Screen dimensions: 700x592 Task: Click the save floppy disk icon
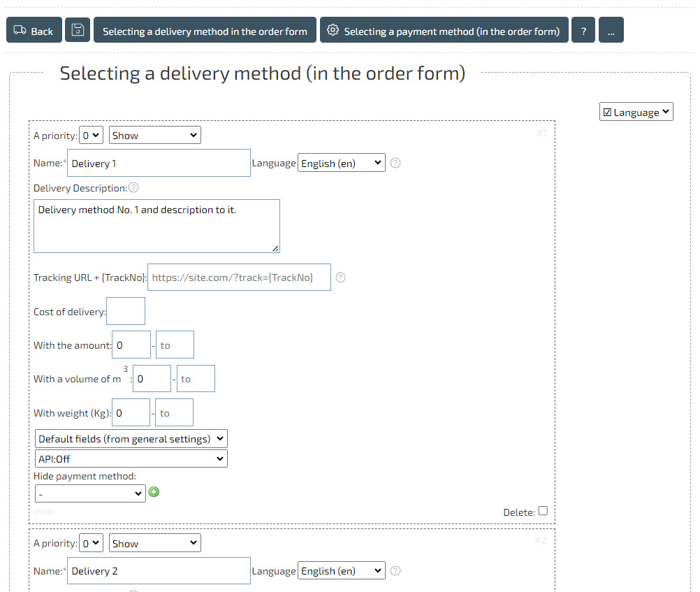[x=78, y=30]
